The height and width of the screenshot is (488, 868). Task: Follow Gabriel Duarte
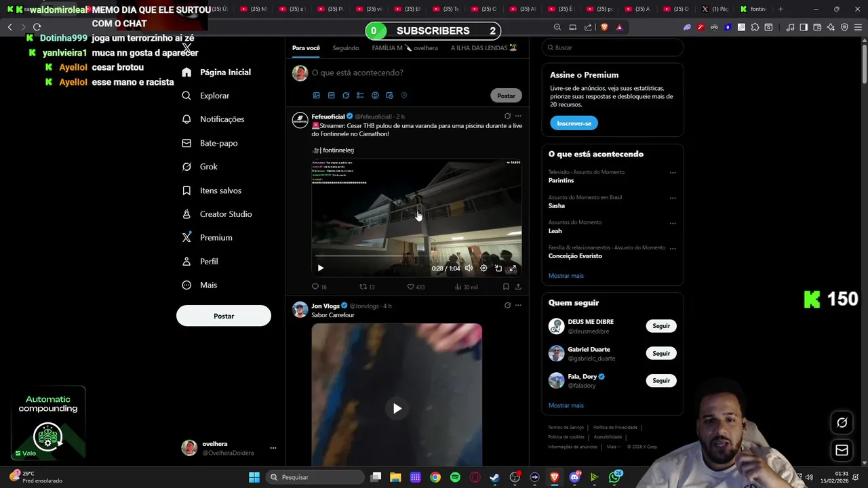[661, 353]
